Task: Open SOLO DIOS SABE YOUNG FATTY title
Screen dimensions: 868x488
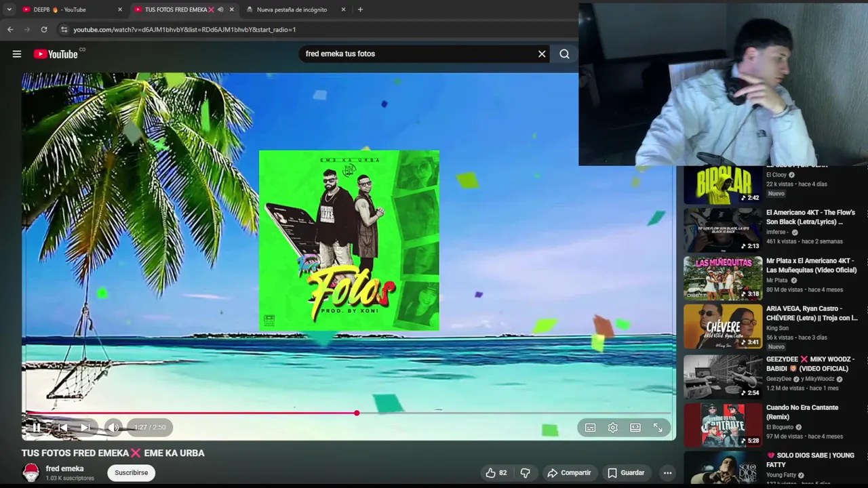Action: click(x=810, y=460)
